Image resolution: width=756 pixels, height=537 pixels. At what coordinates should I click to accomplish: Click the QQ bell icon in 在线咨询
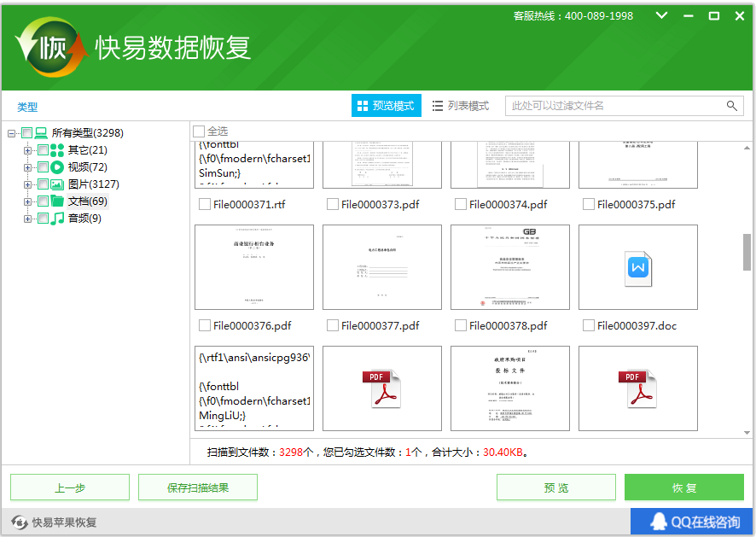[659, 522]
